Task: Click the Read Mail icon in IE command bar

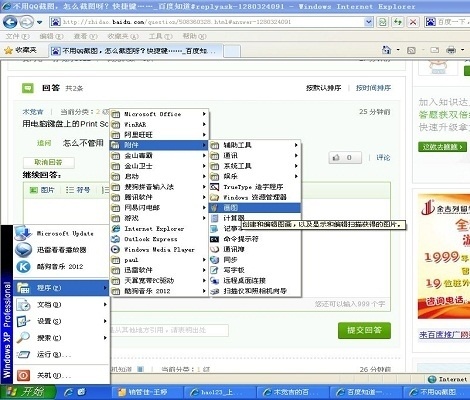Action: [434, 50]
